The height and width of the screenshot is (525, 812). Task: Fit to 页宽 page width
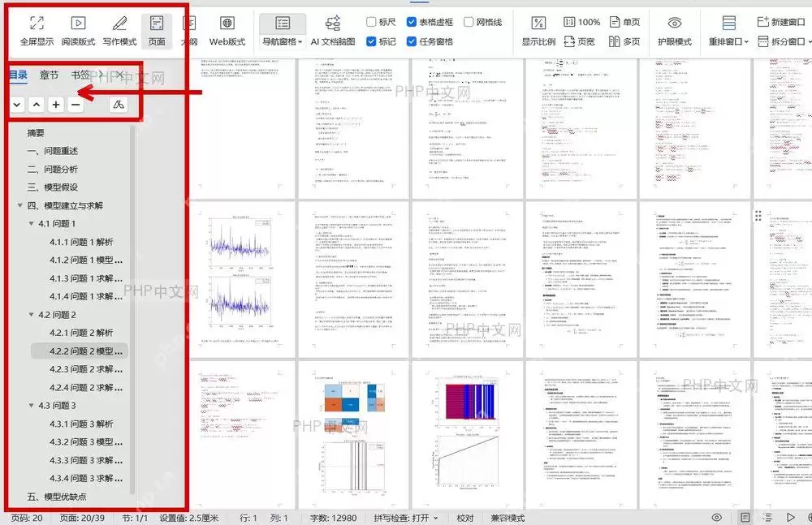click(x=579, y=41)
